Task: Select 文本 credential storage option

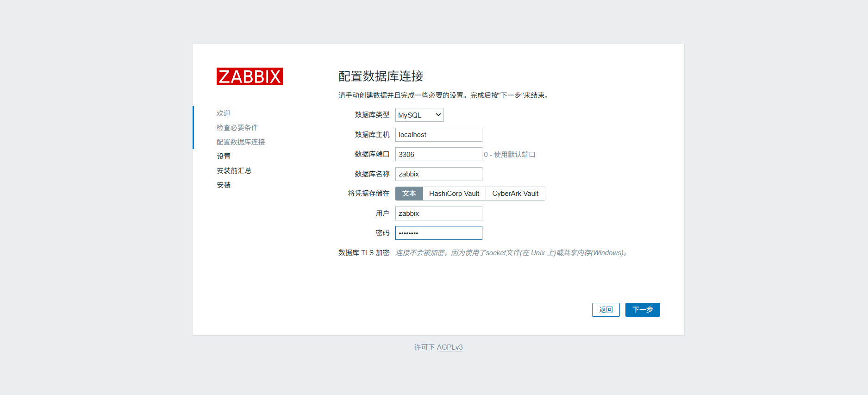Action: 409,194
